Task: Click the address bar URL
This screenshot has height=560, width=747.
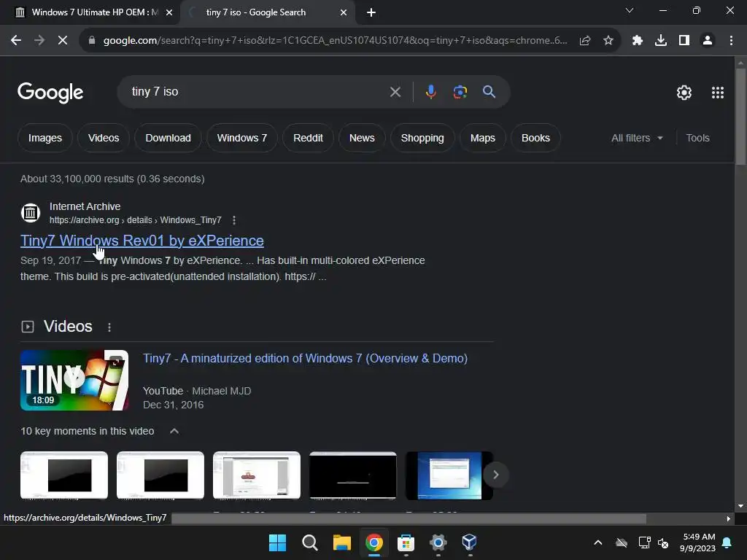Action: pyautogui.click(x=336, y=41)
